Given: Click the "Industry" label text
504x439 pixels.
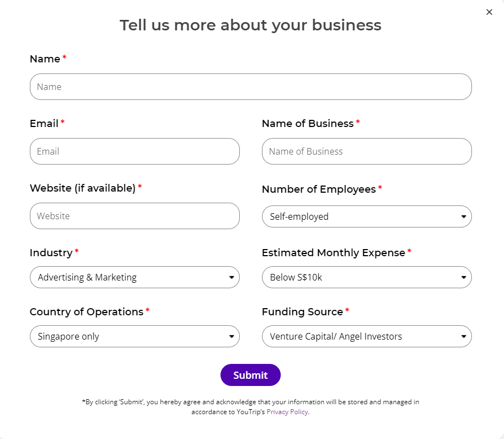Looking at the screenshot, I should click(x=51, y=252).
